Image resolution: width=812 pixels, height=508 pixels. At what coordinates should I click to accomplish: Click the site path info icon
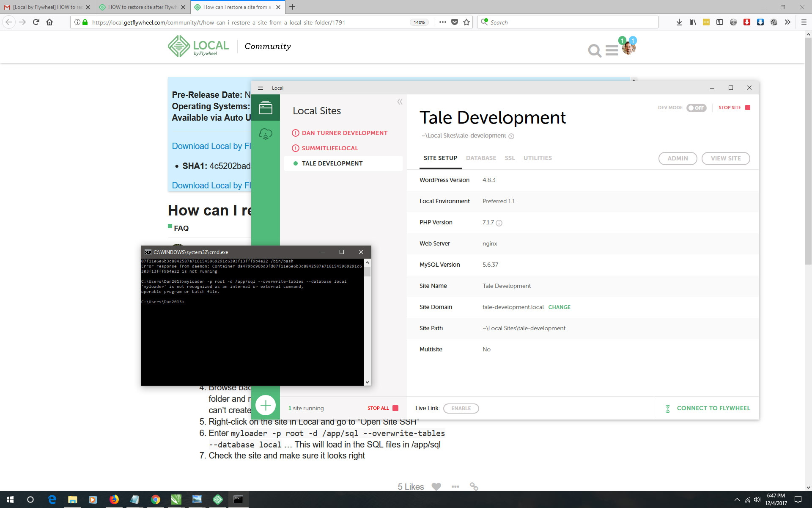pos(511,136)
